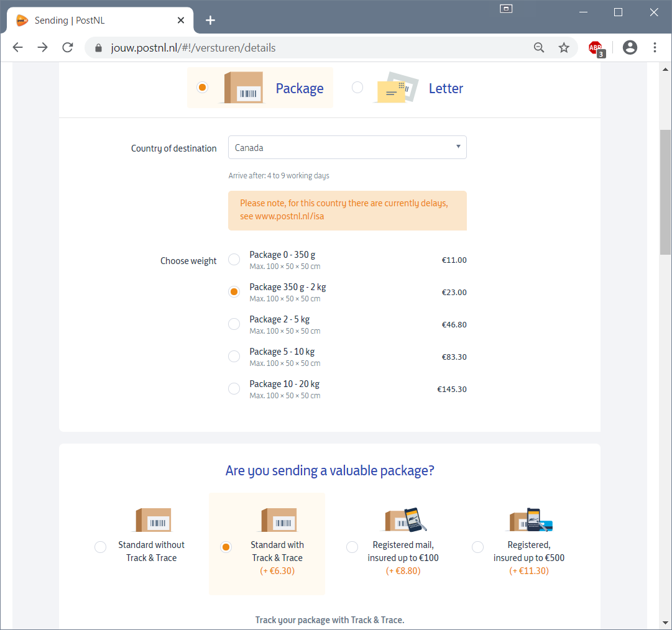
Task: Click the address bar URL field
Action: click(x=311, y=48)
